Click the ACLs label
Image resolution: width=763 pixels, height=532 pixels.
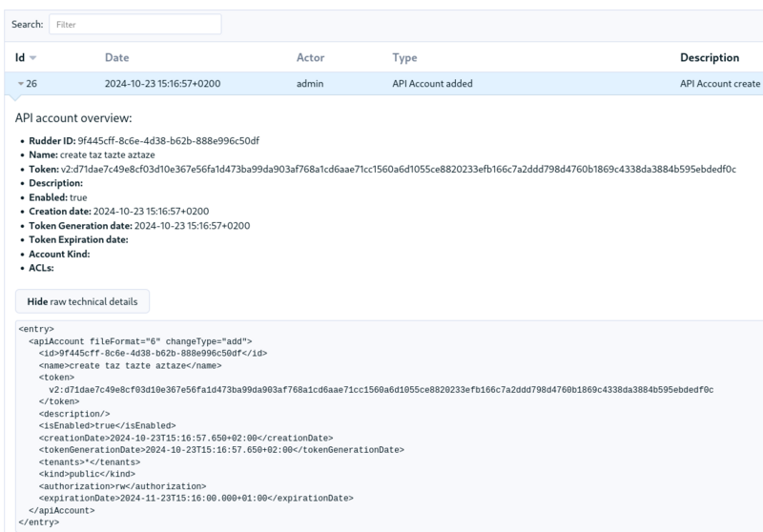coord(41,268)
